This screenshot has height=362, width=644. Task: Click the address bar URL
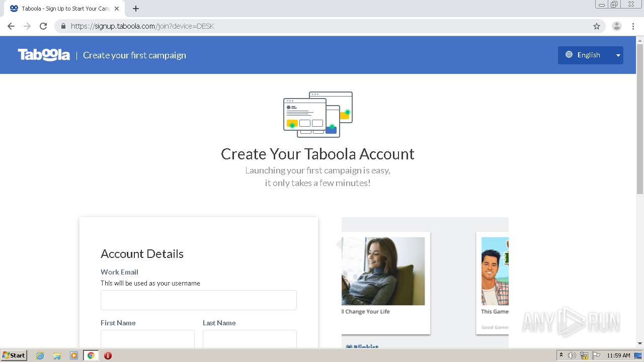click(142, 26)
